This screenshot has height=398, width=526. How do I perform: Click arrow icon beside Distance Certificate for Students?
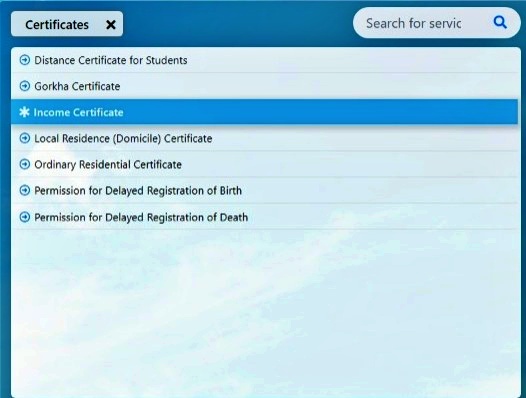tap(25, 60)
